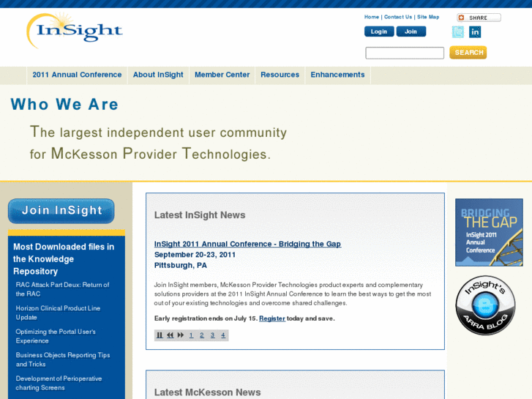The height and width of the screenshot is (399, 532).
Task: Open InSight 2011 Annual Conference headline link
Action: coord(247,244)
